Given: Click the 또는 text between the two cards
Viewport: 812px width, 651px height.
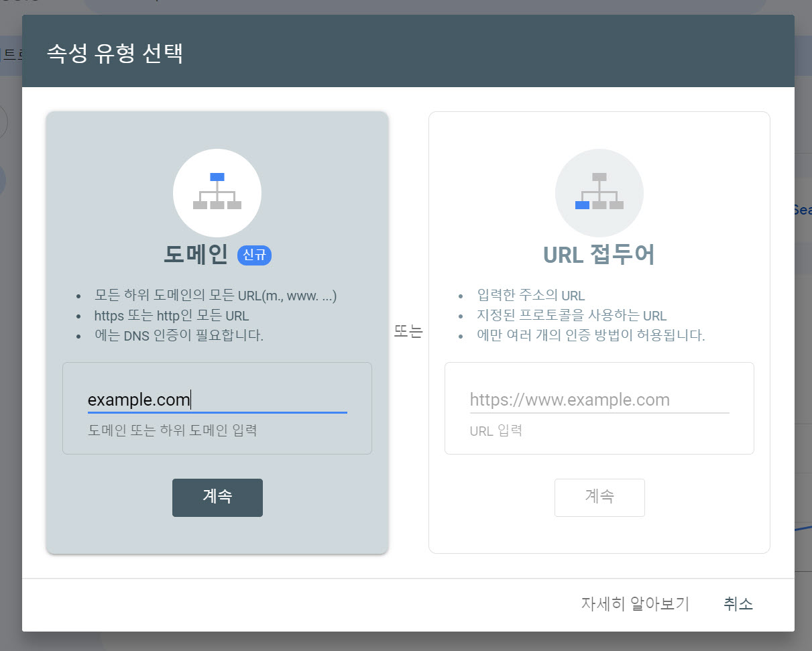Looking at the screenshot, I should [410, 332].
